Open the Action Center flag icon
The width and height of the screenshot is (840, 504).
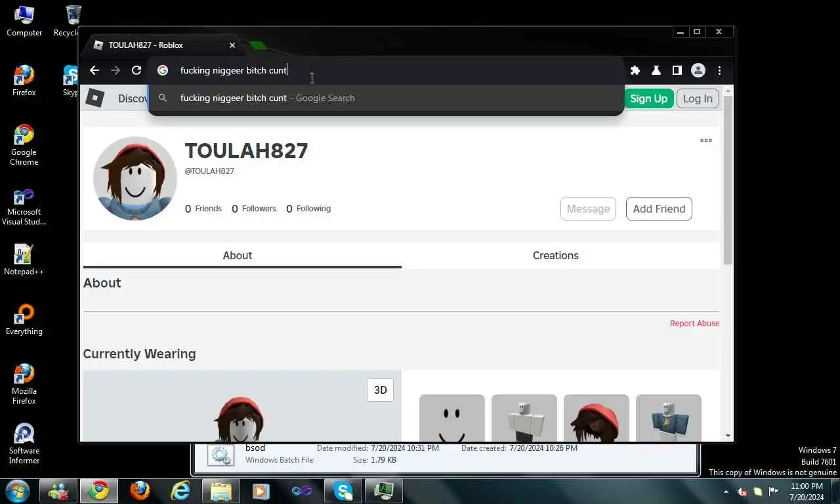(x=774, y=492)
